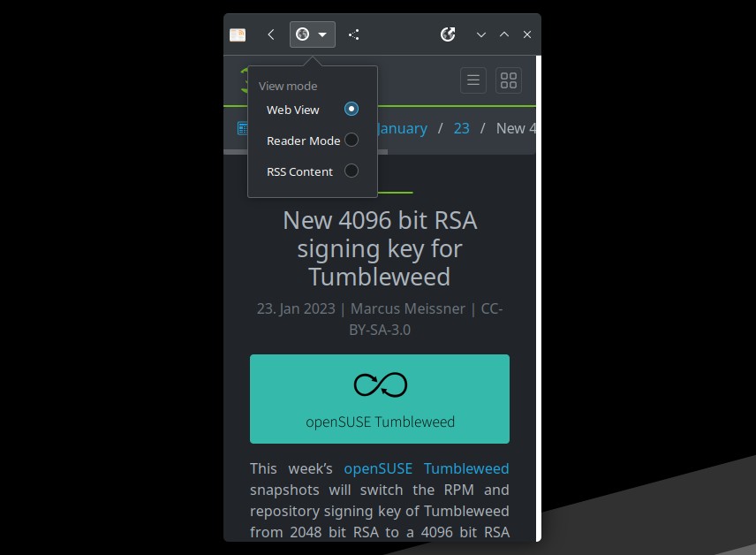Click the horizontal breadcrumb scrollbar
Screen dimensions: 756x555
(306, 151)
